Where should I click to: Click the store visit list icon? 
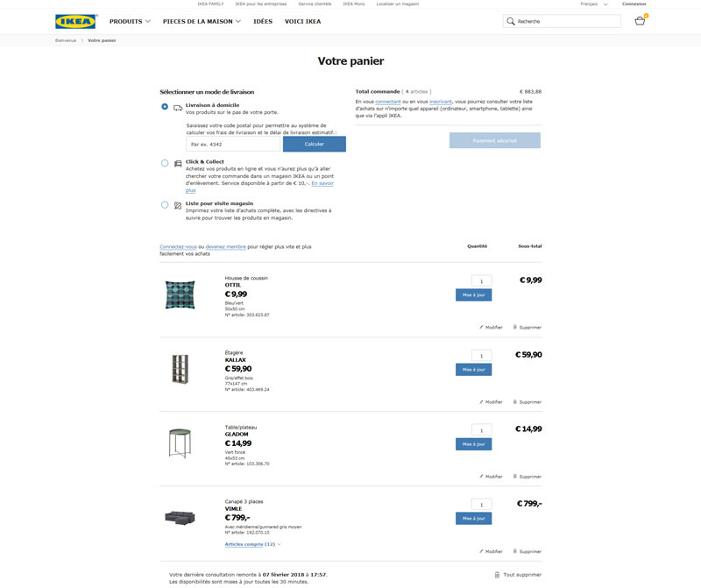[178, 206]
